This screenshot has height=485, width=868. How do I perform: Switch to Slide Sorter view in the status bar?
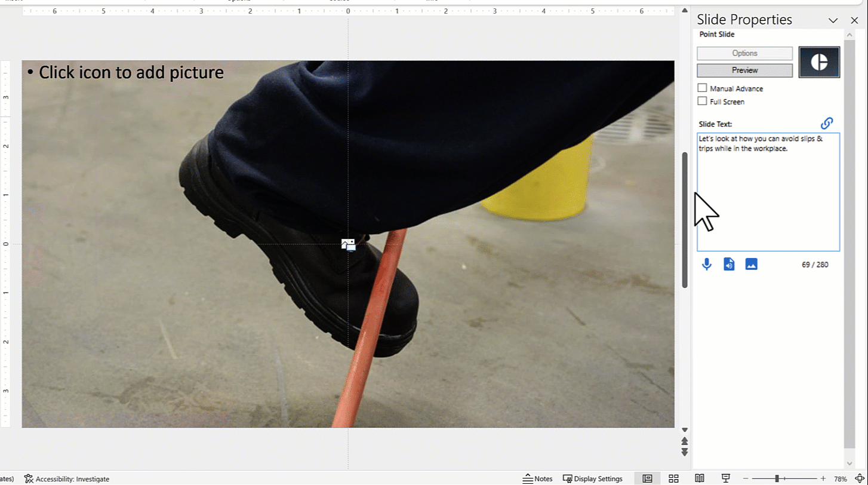(x=673, y=478)
